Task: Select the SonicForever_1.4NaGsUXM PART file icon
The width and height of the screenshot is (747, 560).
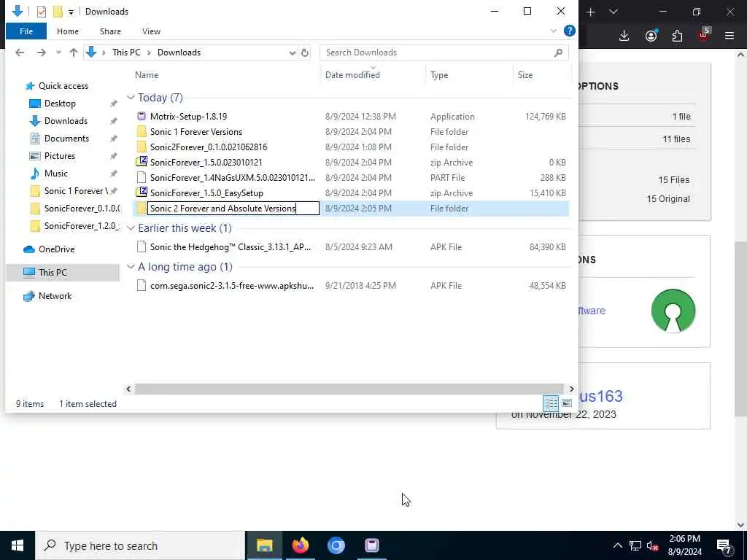Action: (142, 178)
